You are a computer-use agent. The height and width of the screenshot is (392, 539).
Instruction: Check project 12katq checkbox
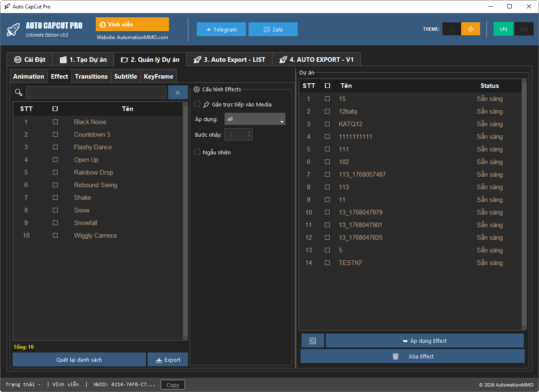pos(328,111)
